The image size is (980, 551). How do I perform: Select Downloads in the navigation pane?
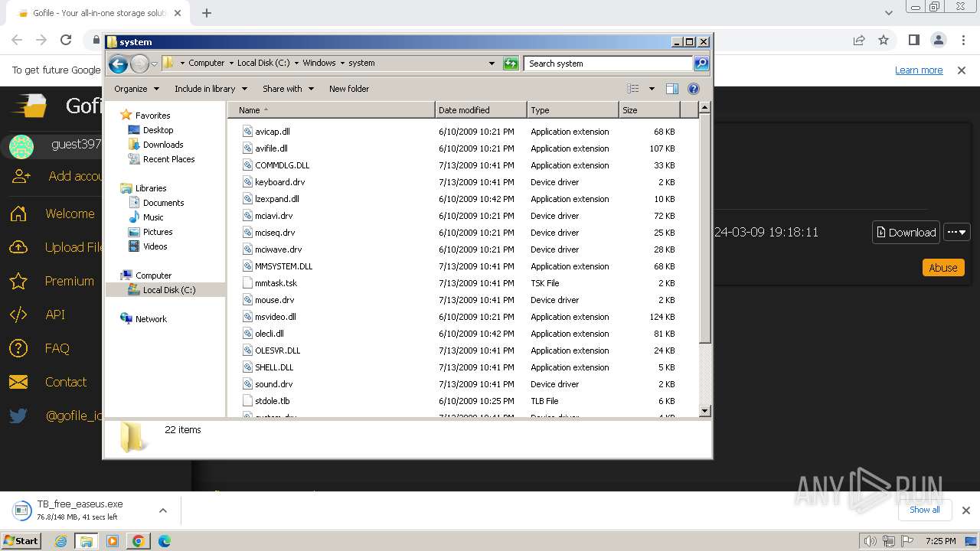tap(162, 145)
